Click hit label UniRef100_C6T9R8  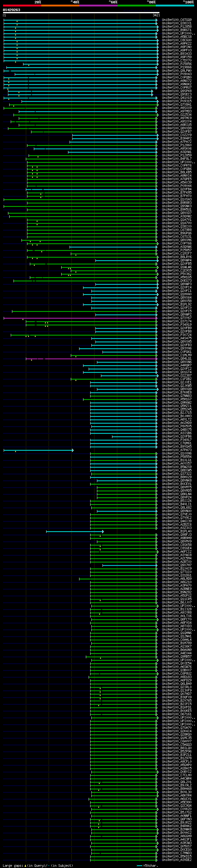177,230
